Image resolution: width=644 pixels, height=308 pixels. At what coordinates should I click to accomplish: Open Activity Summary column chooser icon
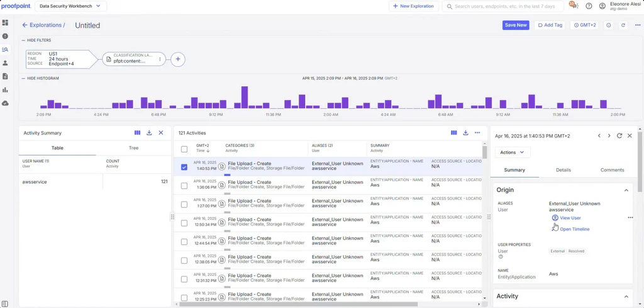[138, 133]
